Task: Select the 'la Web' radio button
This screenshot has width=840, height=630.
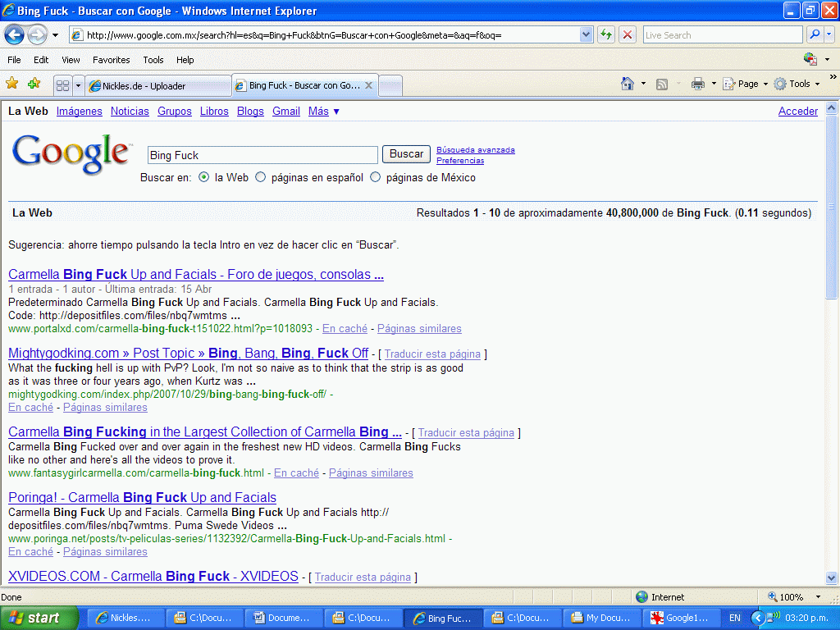Action: coord(203,177)
